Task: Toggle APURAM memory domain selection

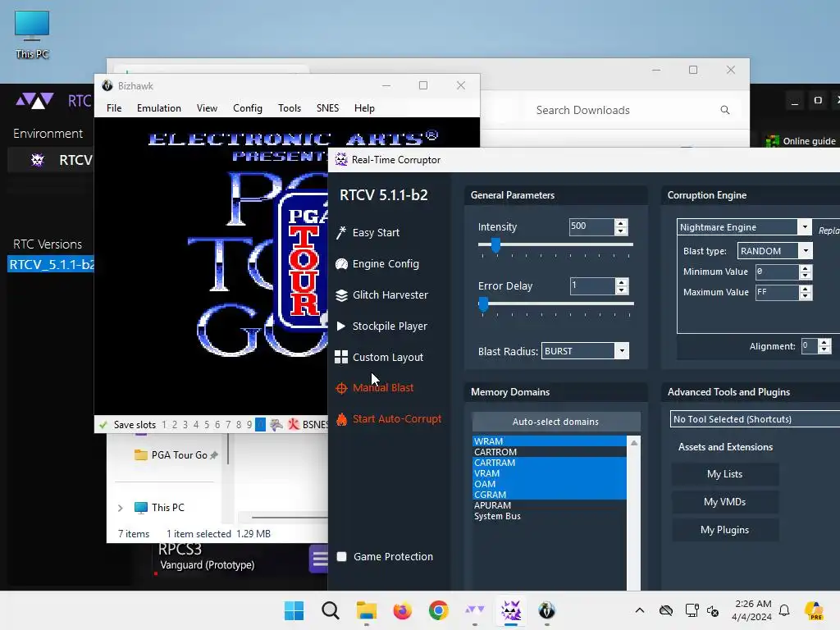Action: coord(549,505)
